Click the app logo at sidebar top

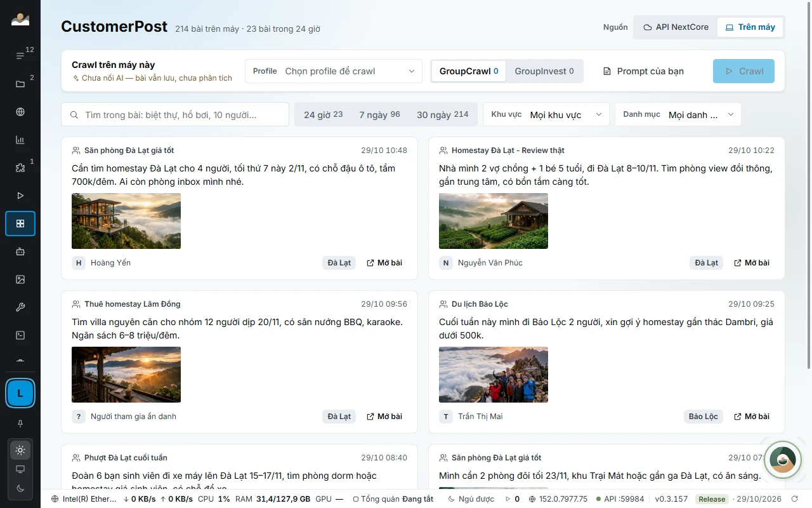pyautogui.click(x=20, y=20)
